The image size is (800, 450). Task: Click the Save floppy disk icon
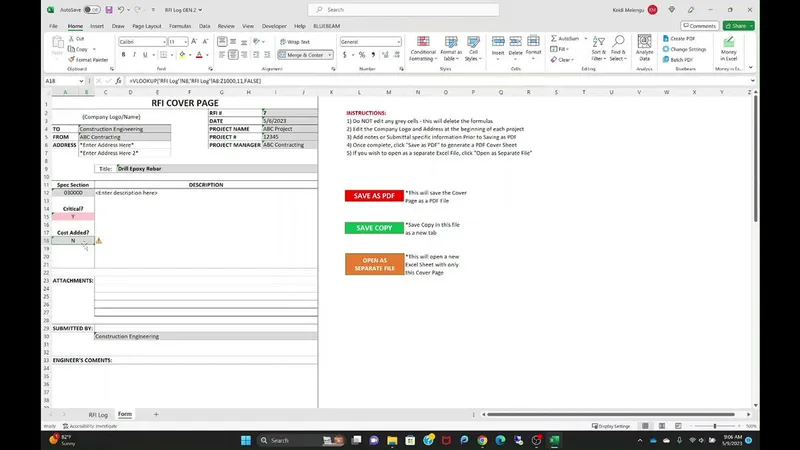[x=109, y=10]
